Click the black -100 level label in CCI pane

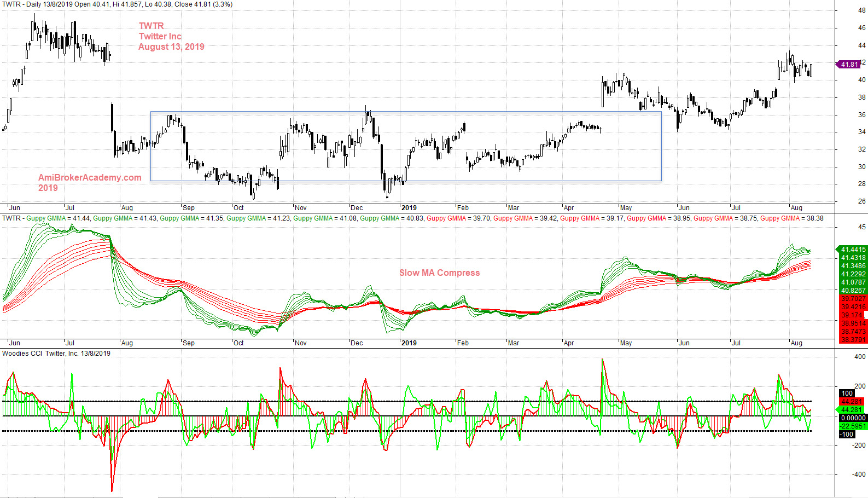[847, 435]
